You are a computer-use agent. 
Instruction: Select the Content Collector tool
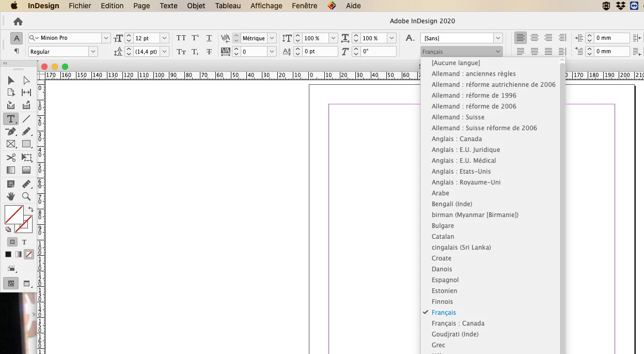[x=11, y=105]
